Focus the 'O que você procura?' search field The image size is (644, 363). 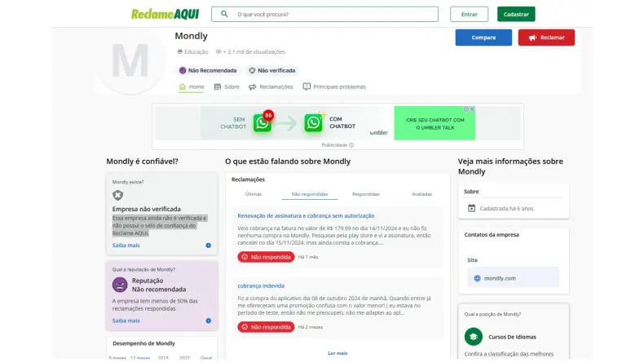[x=324, y=14]
